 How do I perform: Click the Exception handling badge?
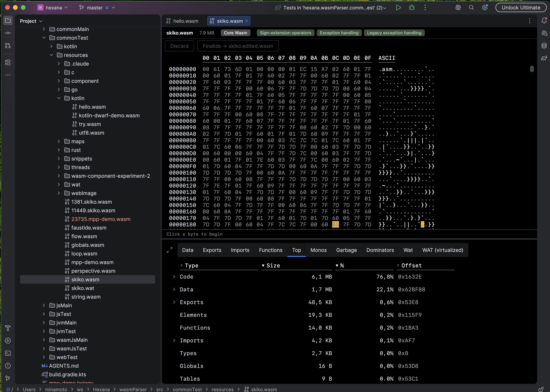click(x=339, y=33)
